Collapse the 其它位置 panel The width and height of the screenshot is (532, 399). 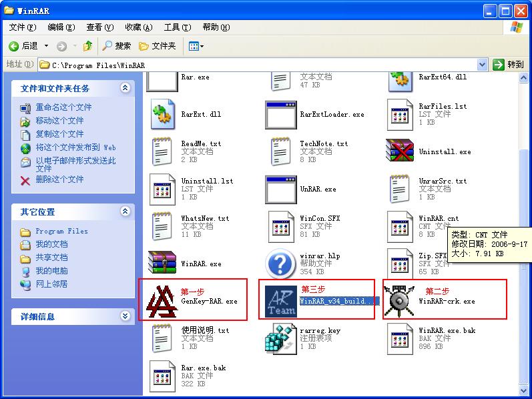point(125,212)
